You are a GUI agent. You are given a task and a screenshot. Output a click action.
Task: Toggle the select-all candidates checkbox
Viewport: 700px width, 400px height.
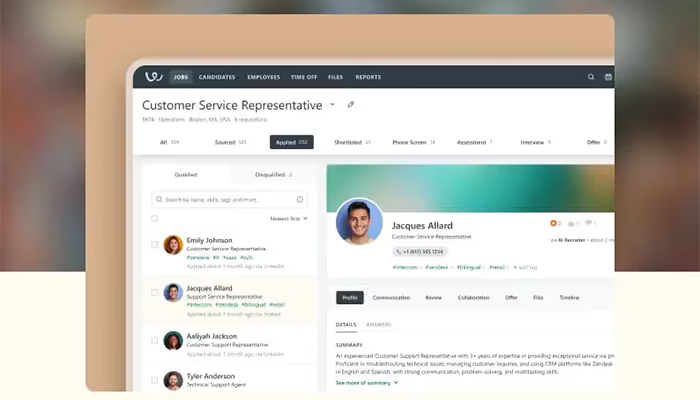point(154,218)
